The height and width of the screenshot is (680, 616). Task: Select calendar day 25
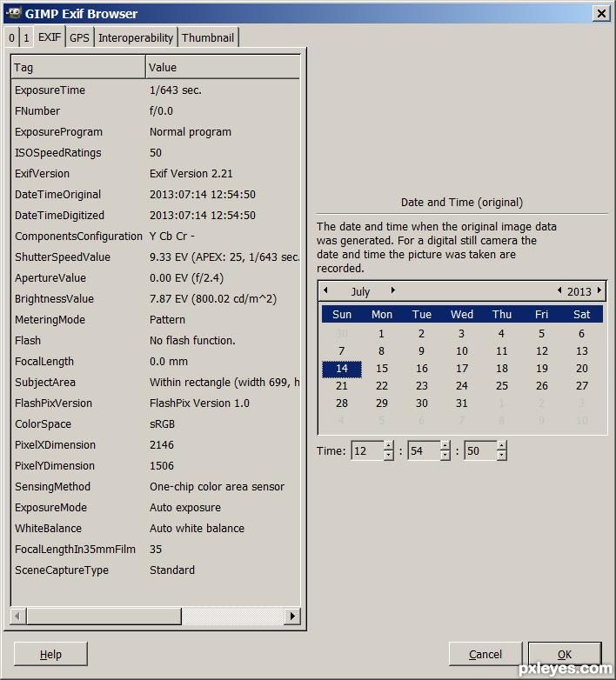501,386
